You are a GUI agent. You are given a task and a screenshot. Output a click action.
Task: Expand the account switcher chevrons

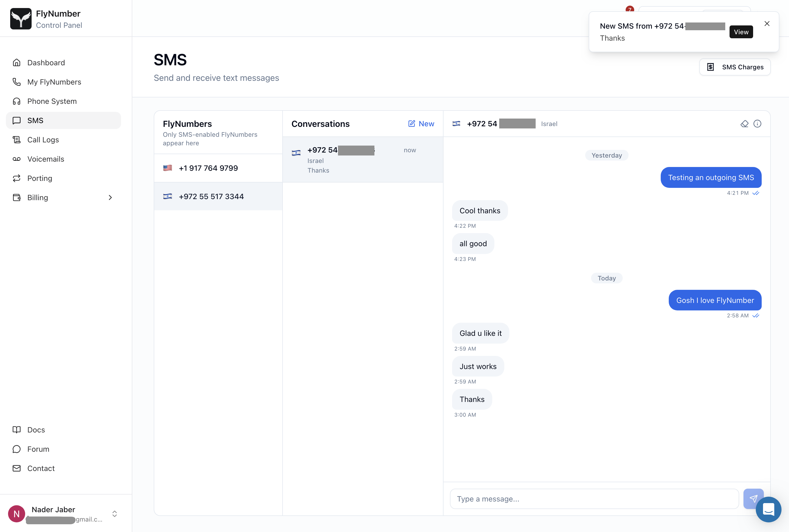click(115, 514)
